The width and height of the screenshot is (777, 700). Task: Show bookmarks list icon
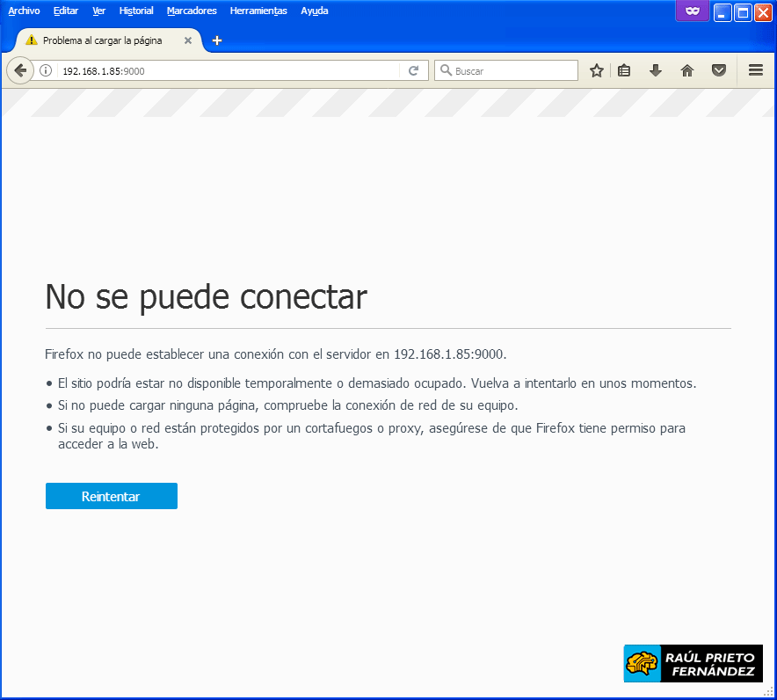[x=624, y=70]
